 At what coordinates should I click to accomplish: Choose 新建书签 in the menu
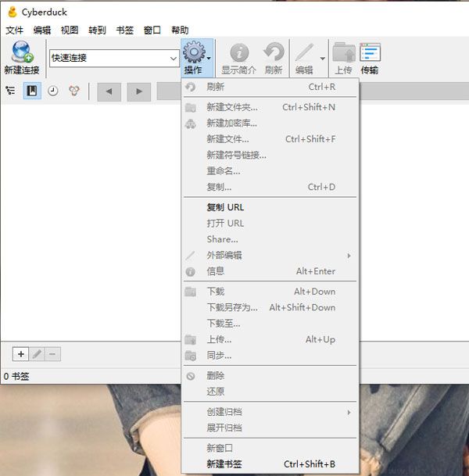click(x=224, y=464)
